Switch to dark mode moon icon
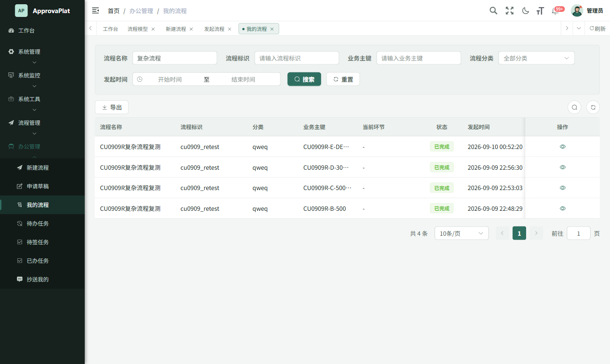The width and height of the screenshot is (610, 364). (526, 11)
